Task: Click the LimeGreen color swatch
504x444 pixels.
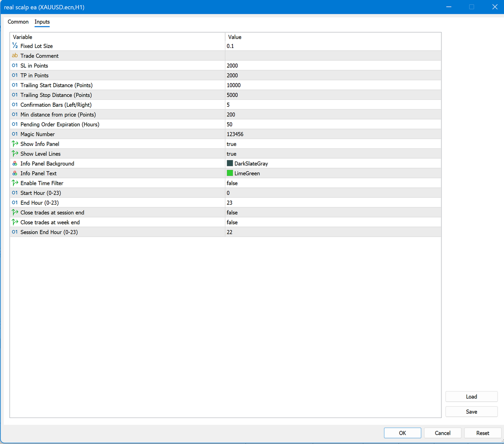Action: pyautogui.click(x=230, y=173)
